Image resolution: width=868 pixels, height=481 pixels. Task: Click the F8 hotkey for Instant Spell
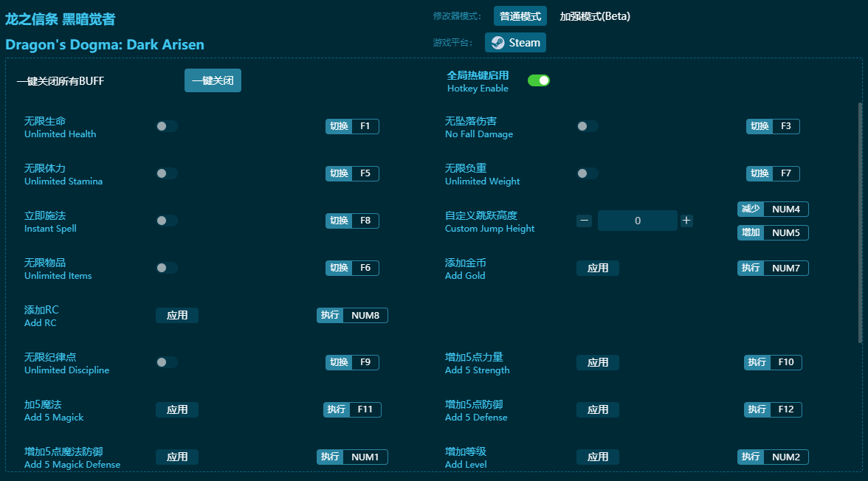[x=352, y=221]
